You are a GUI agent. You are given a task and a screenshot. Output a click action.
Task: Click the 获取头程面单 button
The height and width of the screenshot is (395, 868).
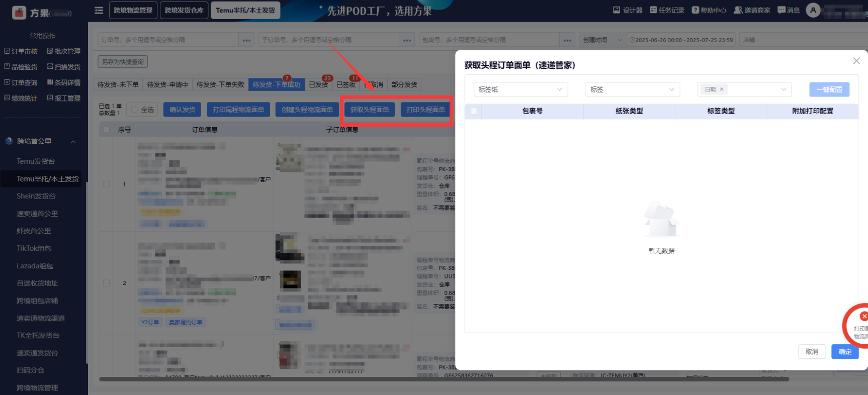(370, 110)
